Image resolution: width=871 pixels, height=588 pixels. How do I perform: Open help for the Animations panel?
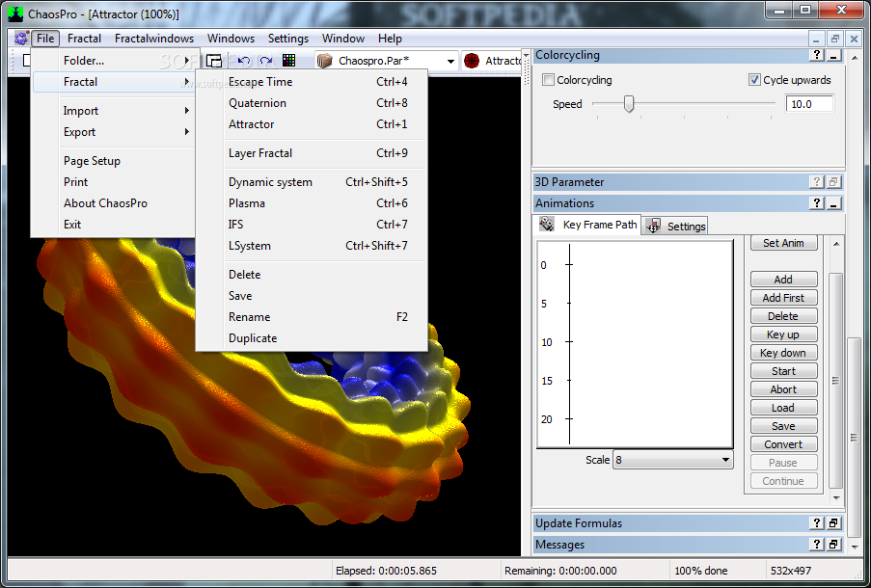(x=817, y=203)
